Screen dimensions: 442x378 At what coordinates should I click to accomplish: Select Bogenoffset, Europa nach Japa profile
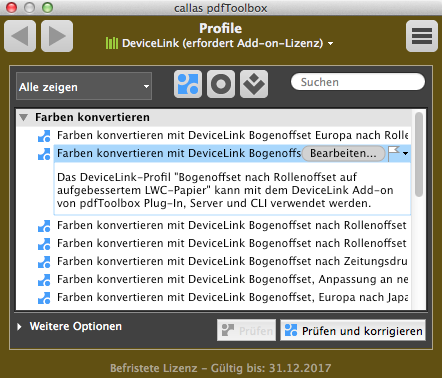click(232, 297)
